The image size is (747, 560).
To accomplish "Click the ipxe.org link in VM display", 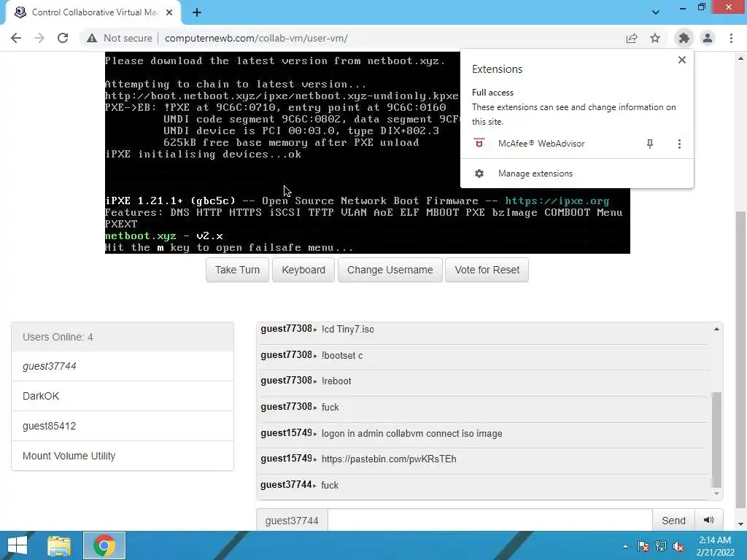I will tap(557, 201).
